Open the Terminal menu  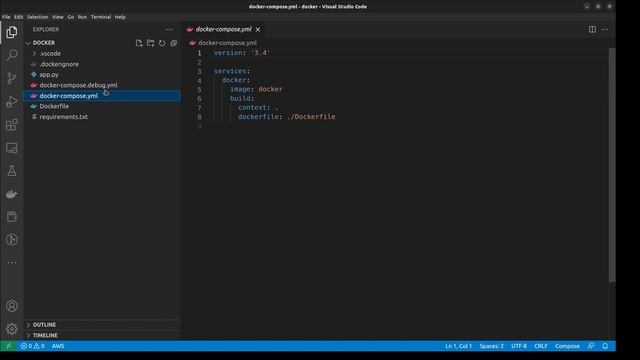[101, 17]
